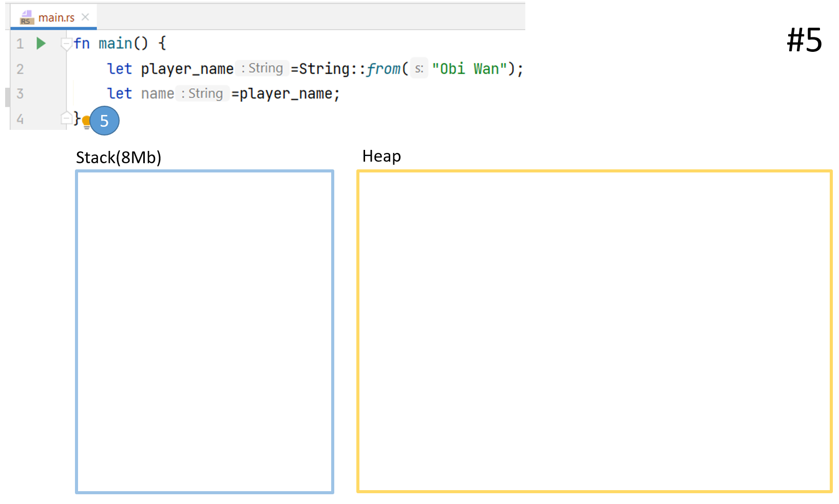Run main function with green arrow
839x504 pixels.
point(41,44)
